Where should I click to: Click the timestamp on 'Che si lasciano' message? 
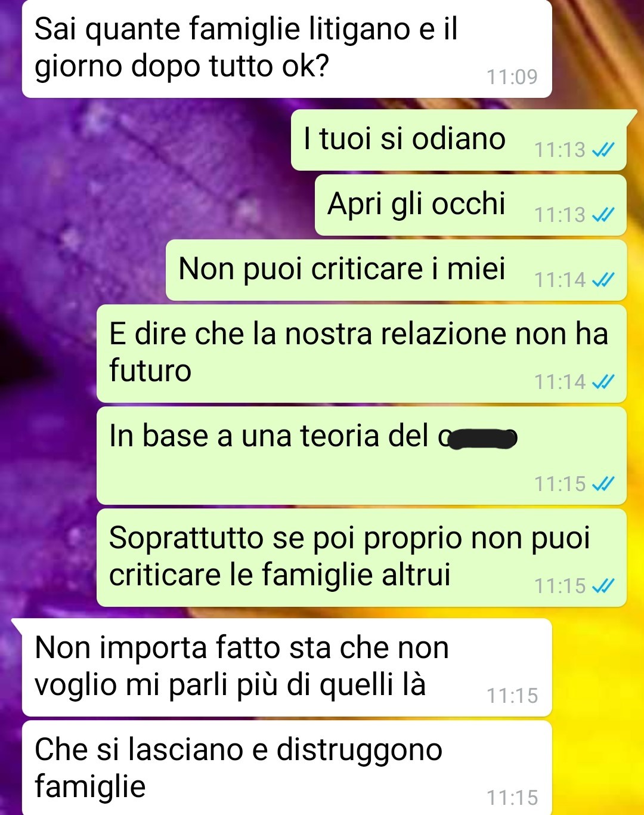(x=512, y=798)
